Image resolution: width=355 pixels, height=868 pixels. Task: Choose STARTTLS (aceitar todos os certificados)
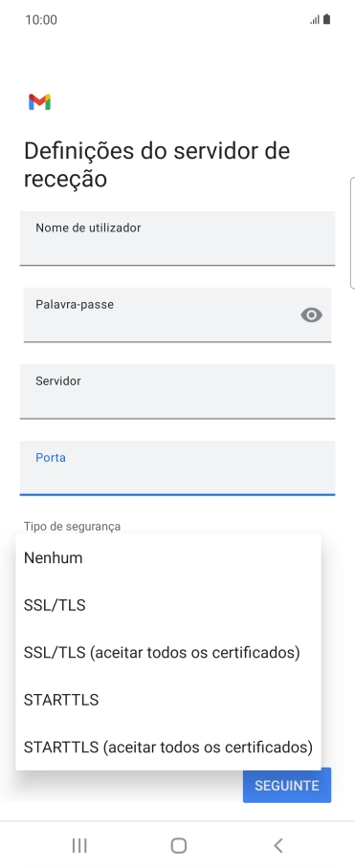click(168, 748)
